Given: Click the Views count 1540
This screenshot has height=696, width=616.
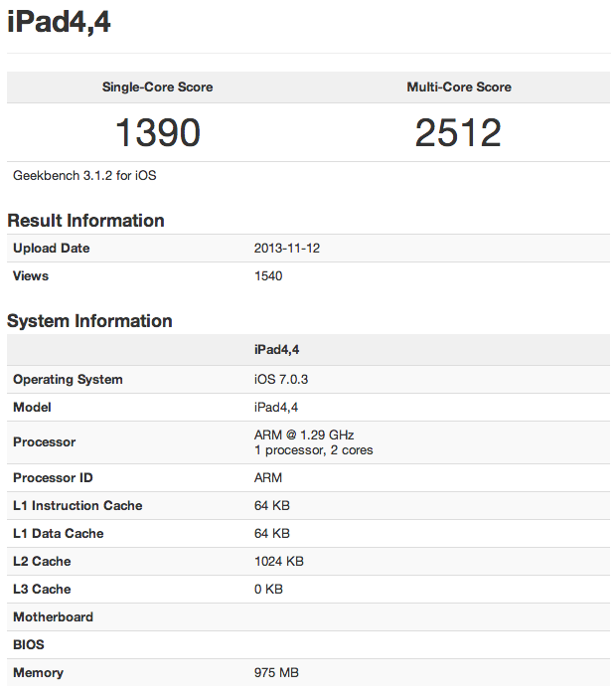Looking at the screenshot, I should coord(268,276).
